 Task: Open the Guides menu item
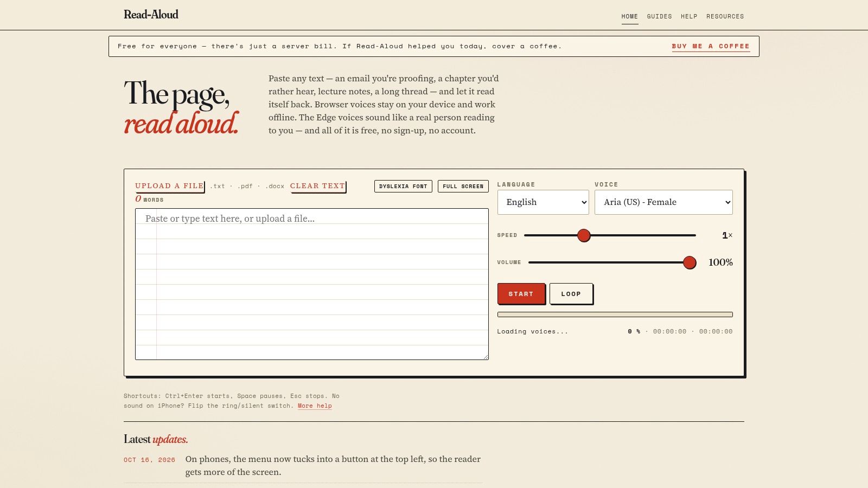[x=659, y=16]
